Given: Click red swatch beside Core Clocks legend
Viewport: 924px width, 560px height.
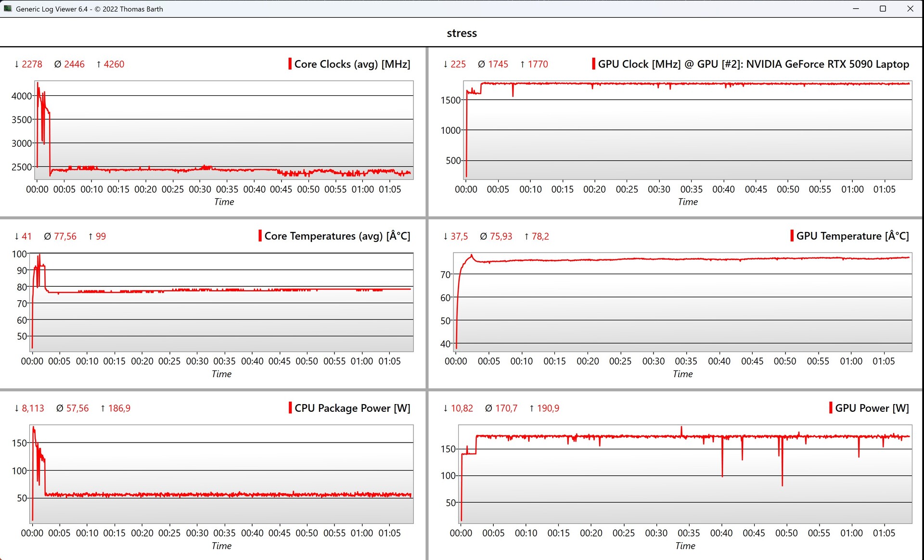Looking at the screenshot, I should [290, 64].
